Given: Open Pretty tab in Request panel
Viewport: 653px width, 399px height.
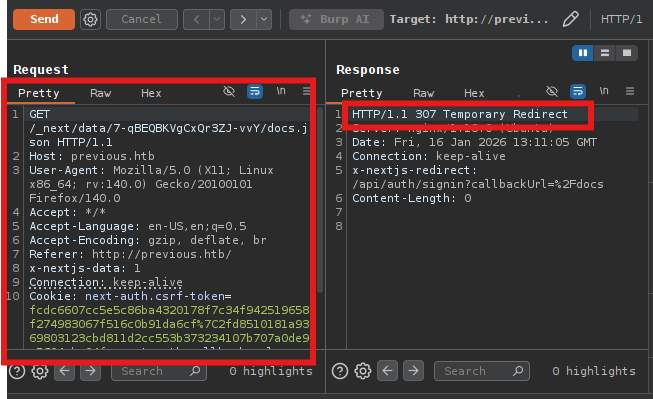Looking at the screenshot, I should (39, 93).
